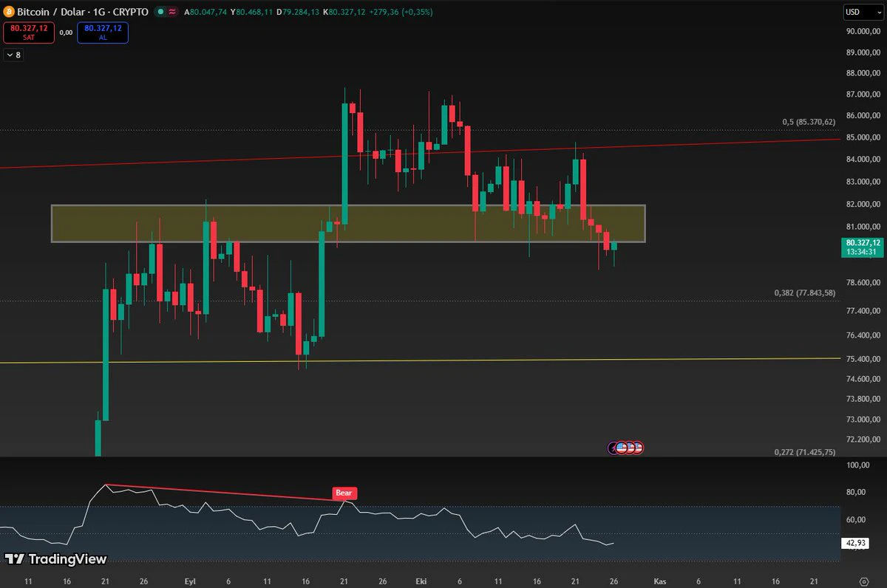Screen dimensions: 887x588
Task: Expand the collapsed indicators legend showing 8
Action: tap(13, 55)
